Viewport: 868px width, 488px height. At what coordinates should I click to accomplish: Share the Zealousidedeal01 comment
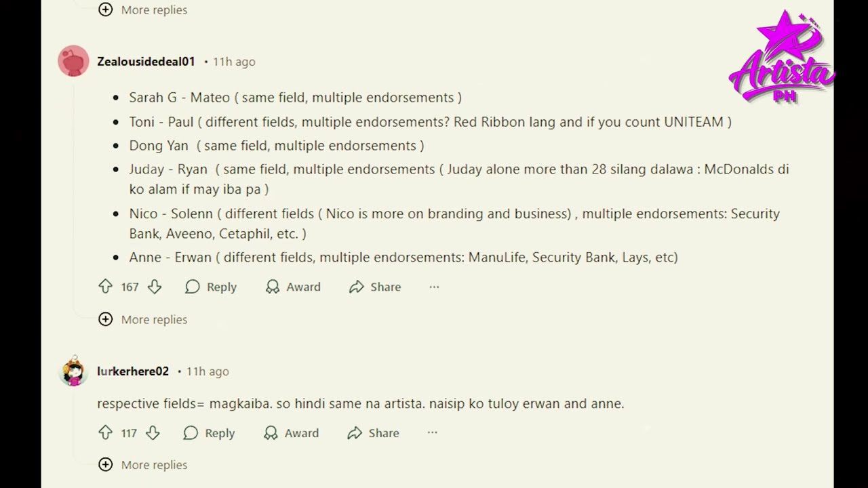click(375, 287)
